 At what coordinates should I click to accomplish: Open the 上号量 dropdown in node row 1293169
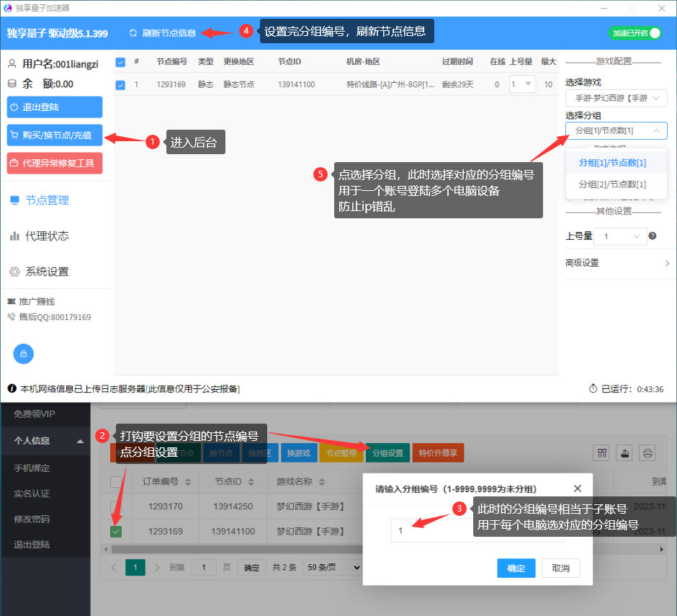(522, 84)
